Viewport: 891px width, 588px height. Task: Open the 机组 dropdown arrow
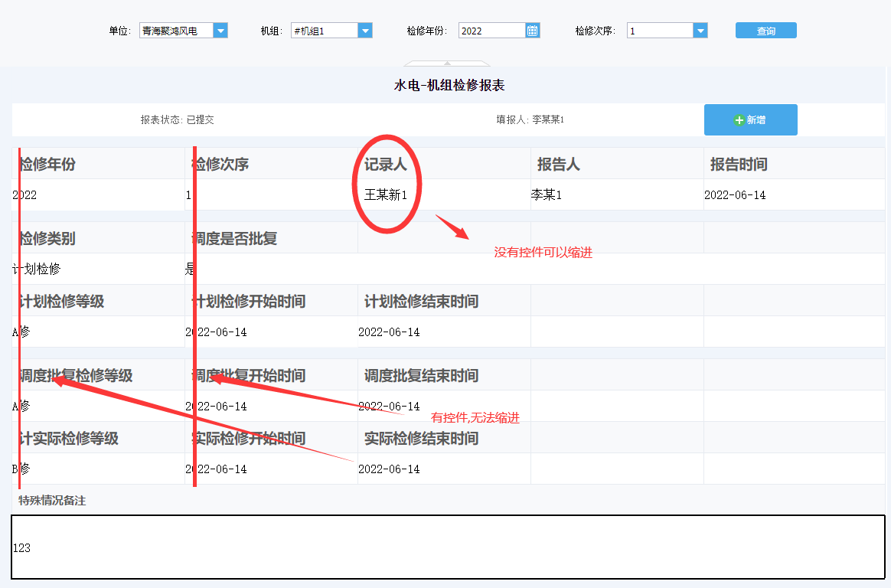[x=365, y=31]
